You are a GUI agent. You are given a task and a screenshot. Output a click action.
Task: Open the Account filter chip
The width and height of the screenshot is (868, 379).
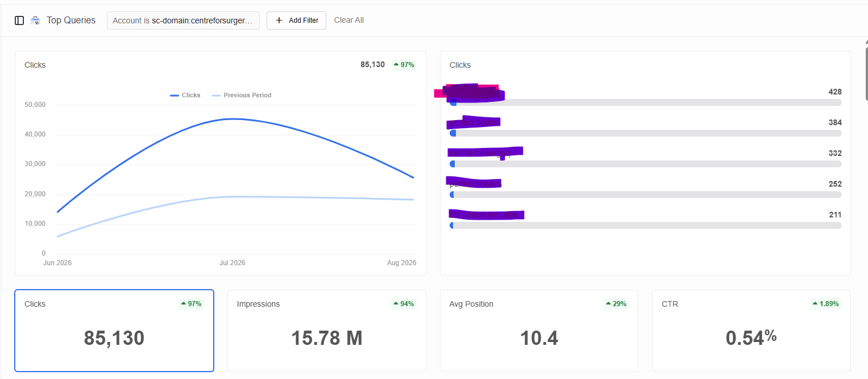[183, 20]
